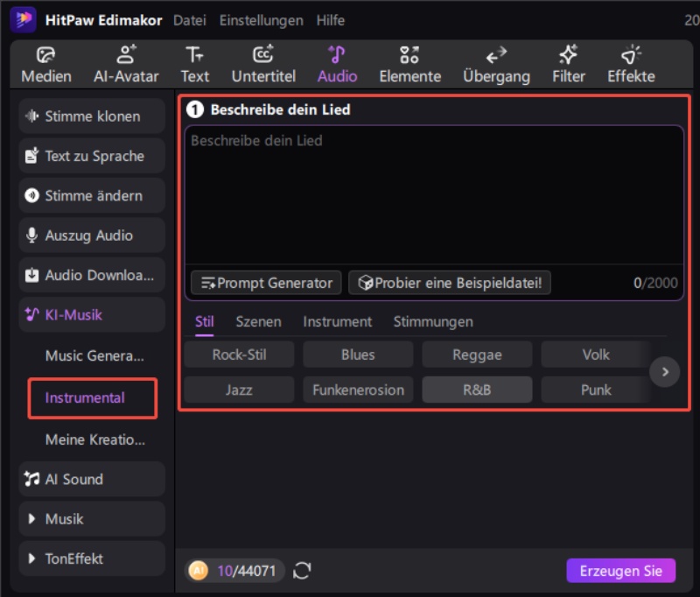
Task: Expand the Musik section arrow
Action: 31,518
